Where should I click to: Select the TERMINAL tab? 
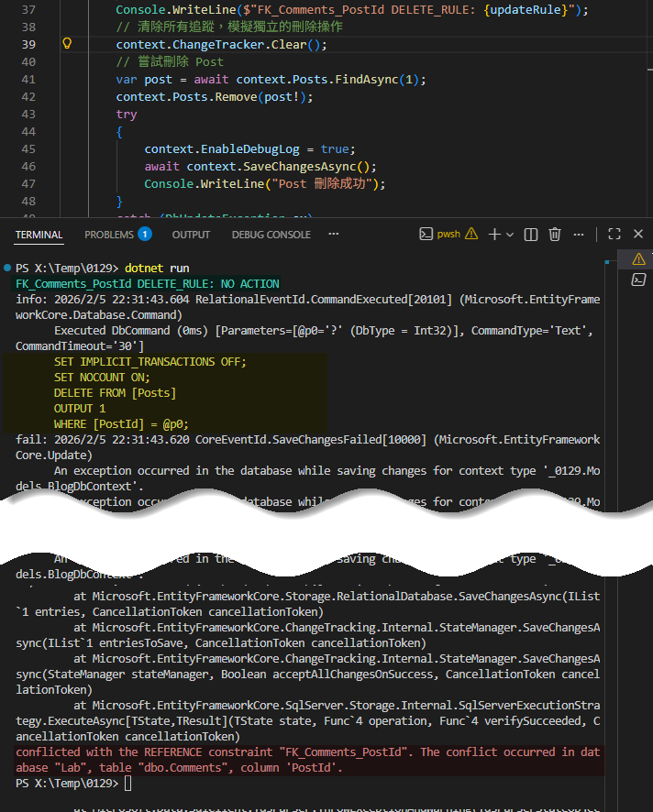pos(39,235)
